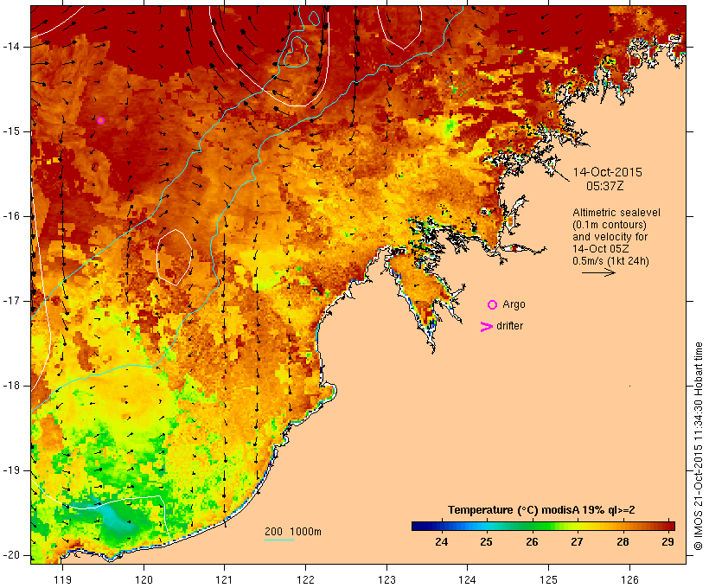Click the 'Temperature (°C) modisA 19% ql>=2' title
Screen dimensions: 709x588
pyautogui.click(x=541, y=510)
